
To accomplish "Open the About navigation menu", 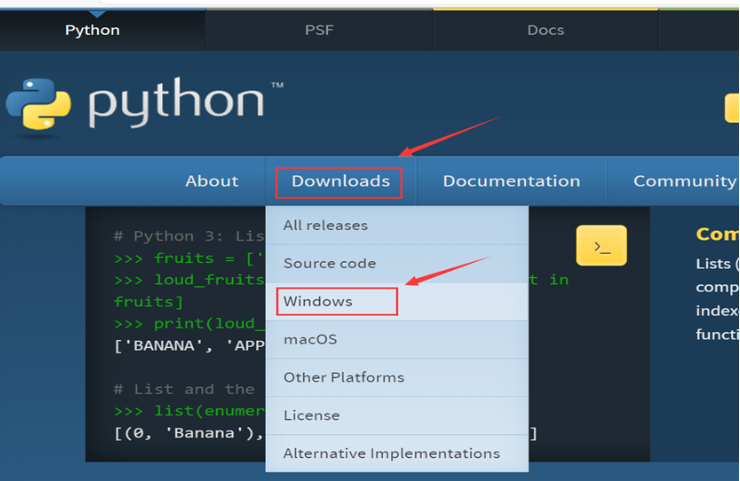I will (x=212, y=181).
